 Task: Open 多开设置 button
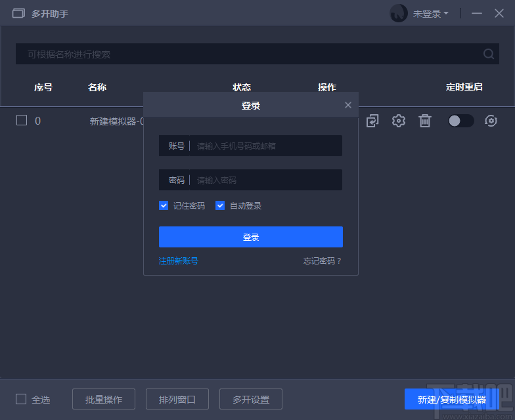pos(251,399)
